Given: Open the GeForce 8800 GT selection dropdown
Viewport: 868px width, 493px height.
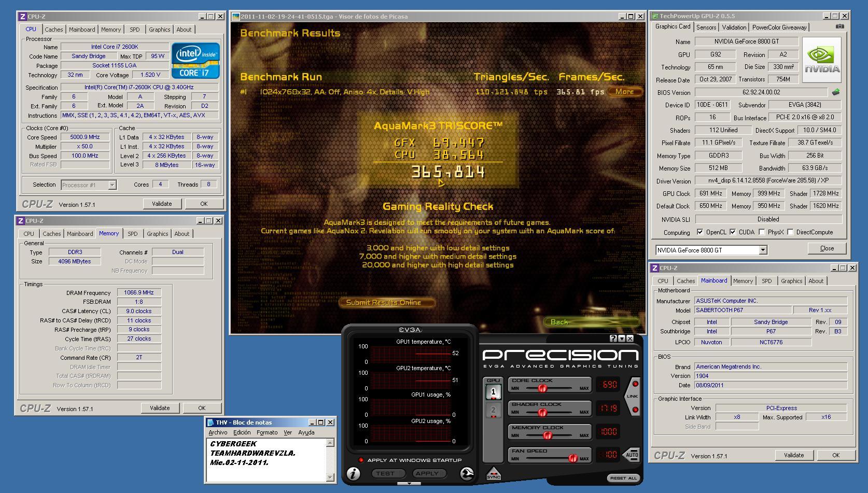Looking at the screenshot, I should point(763,250).
